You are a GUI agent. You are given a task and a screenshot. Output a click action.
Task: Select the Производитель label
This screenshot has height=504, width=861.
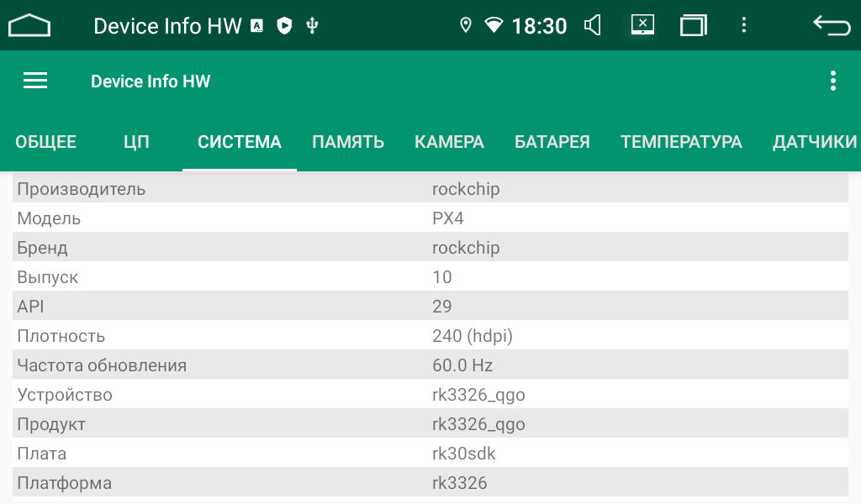82,189
